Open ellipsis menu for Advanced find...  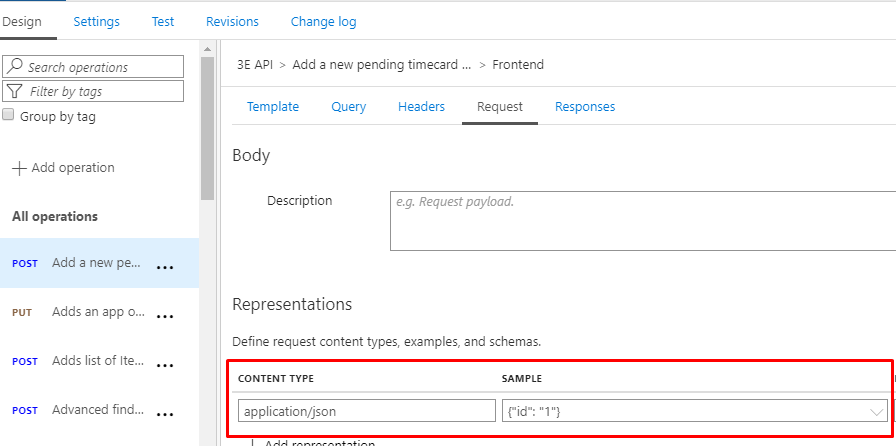pyautogui.click(x=165, y=414)
